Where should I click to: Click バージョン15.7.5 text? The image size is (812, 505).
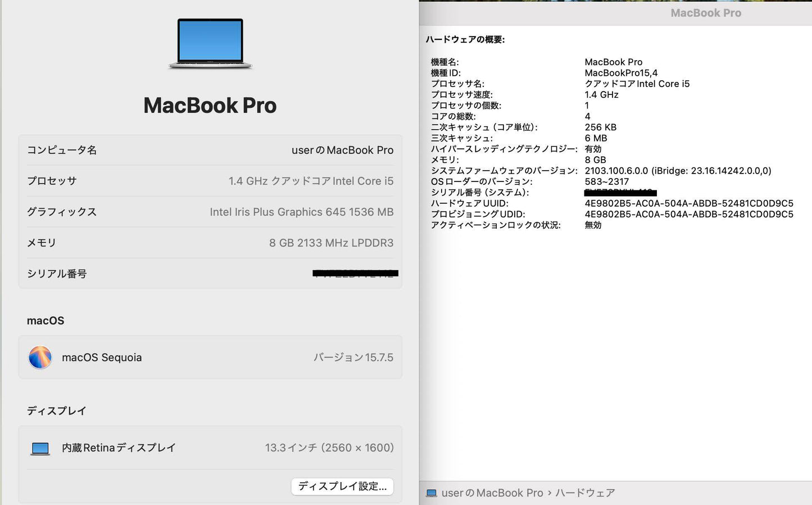pos(353,357)
